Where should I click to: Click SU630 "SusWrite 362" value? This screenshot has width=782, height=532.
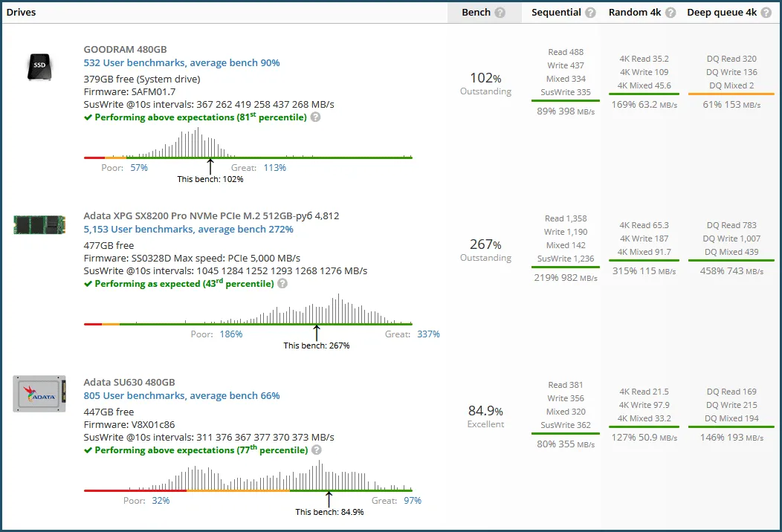point(566,425)
